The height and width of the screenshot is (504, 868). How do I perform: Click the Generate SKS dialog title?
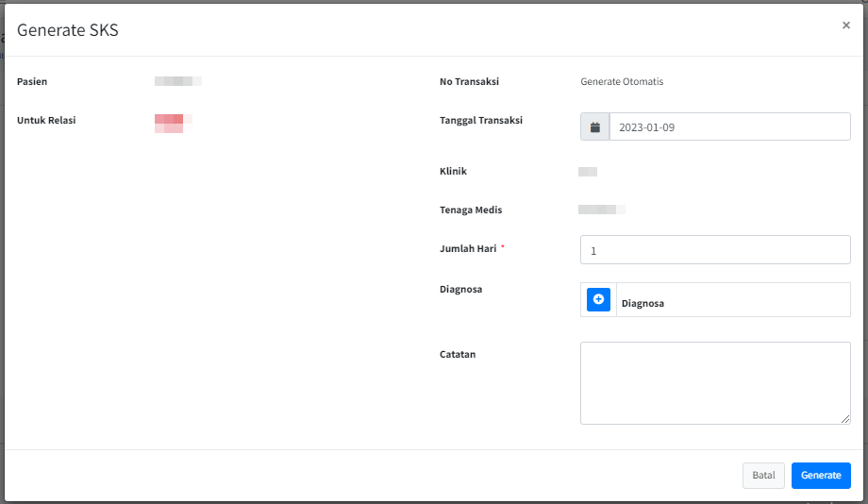click(x=68, y=30)
